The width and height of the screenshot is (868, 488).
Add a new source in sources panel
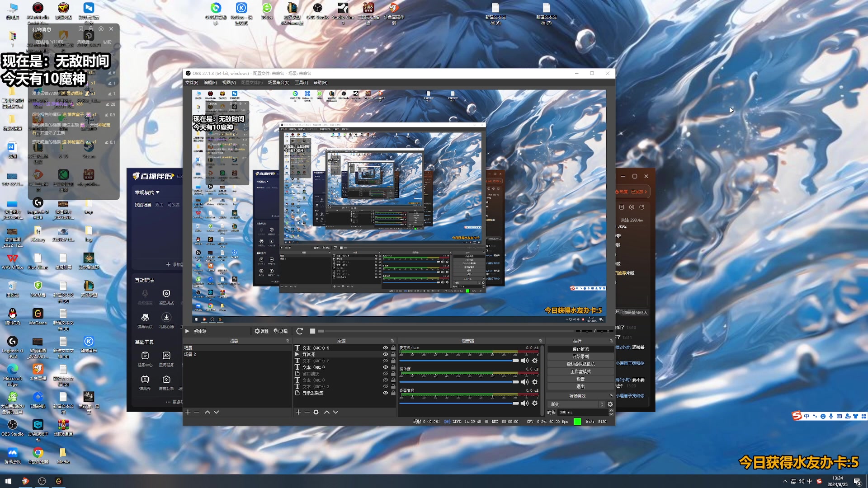[x=298, y=412]
